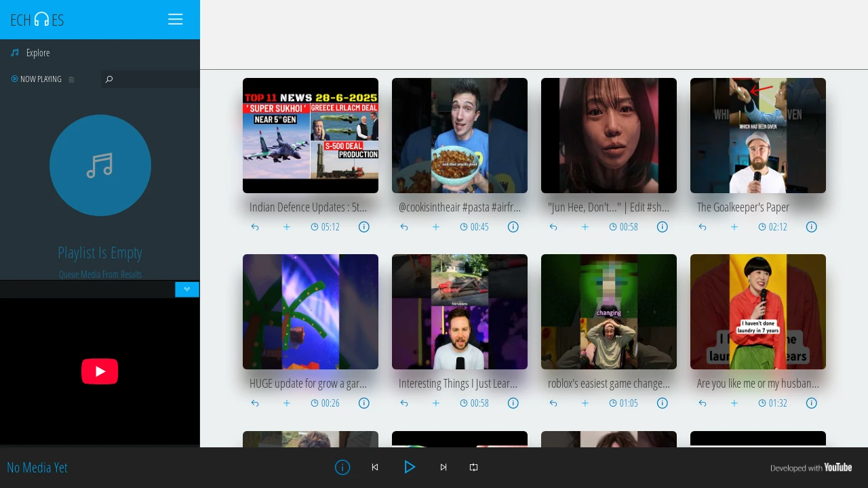Add Jun Hee Don't edit to queue

(585, 227)
